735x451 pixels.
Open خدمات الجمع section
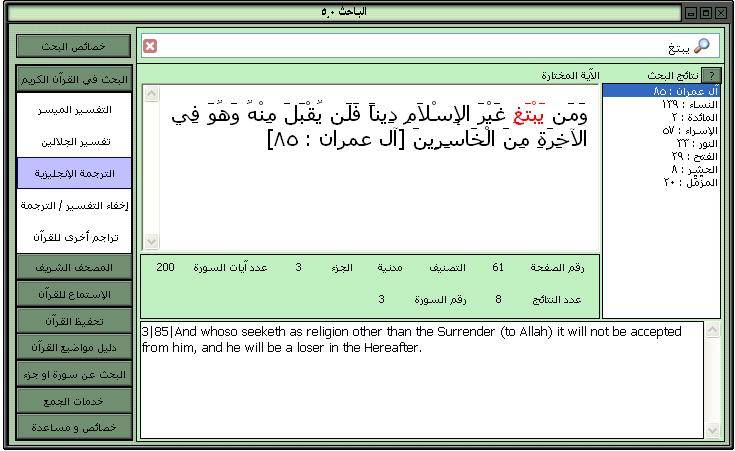click(x=74, y=401)
